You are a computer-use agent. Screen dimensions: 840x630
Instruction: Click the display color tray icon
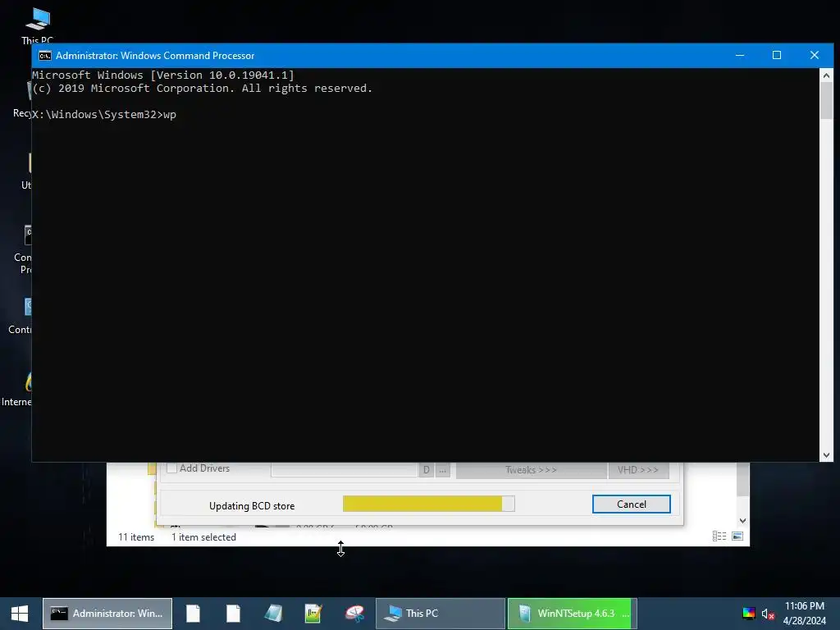pos(748,614)
